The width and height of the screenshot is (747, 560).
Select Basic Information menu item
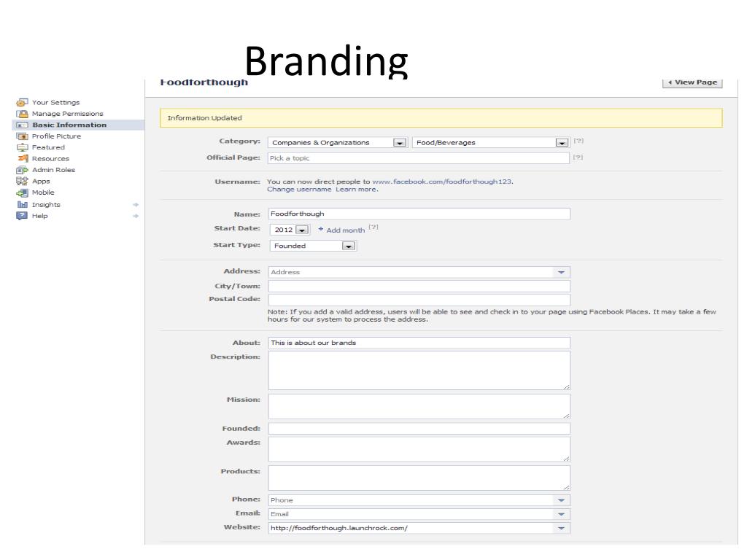[x=69, y=125]
